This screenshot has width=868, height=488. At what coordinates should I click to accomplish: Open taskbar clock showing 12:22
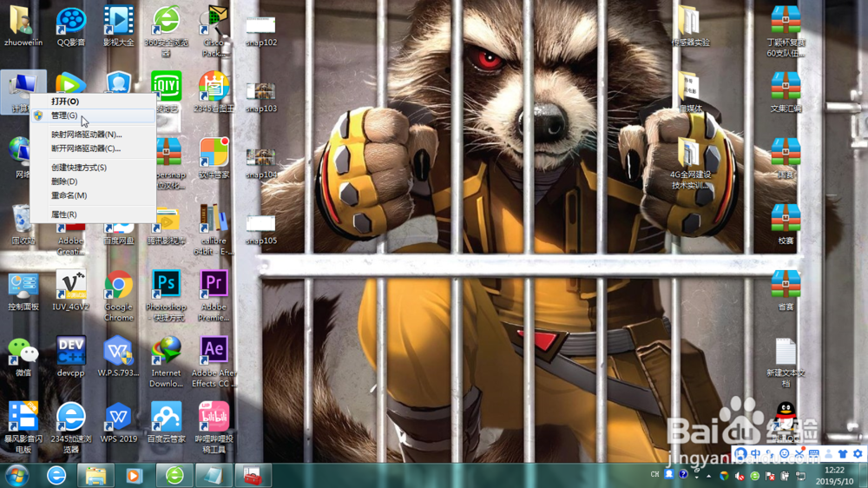(x=835, y=476)
